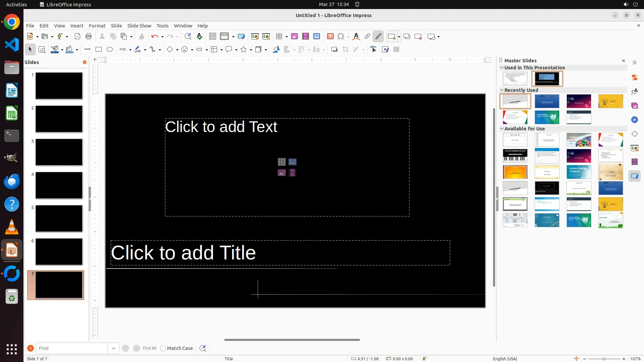This screenshot has height=362, width=644.
Task: Toggle the Display Grid button
Action: tap(213, 37)
